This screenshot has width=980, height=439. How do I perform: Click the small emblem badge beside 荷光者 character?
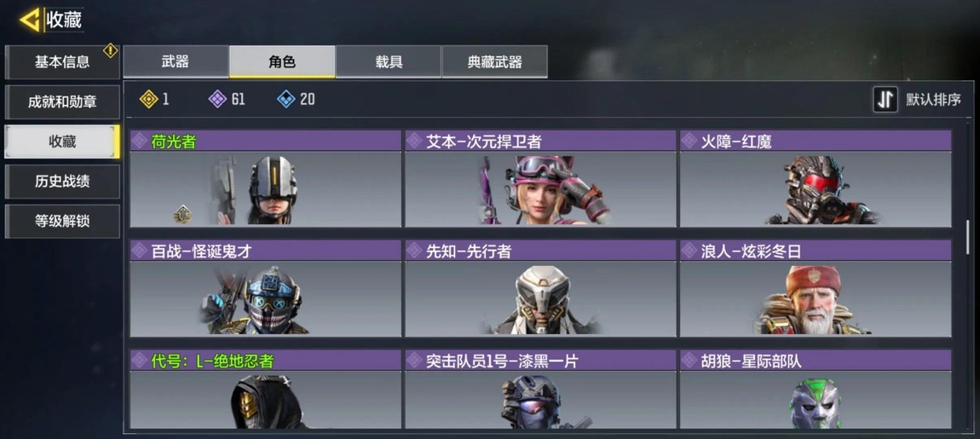pyautogui.click(x=182, y=215)
